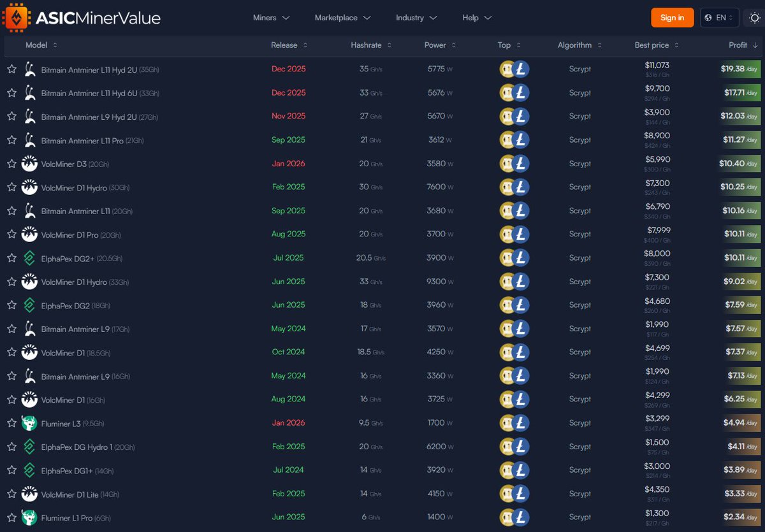This screenshot has width=765, height=532.
Task: Favorite the Antminer L11 Pro star
Action: [11, 140]
